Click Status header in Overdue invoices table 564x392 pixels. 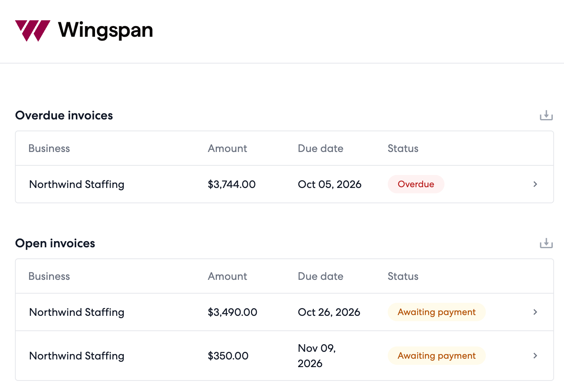point(403,149)
